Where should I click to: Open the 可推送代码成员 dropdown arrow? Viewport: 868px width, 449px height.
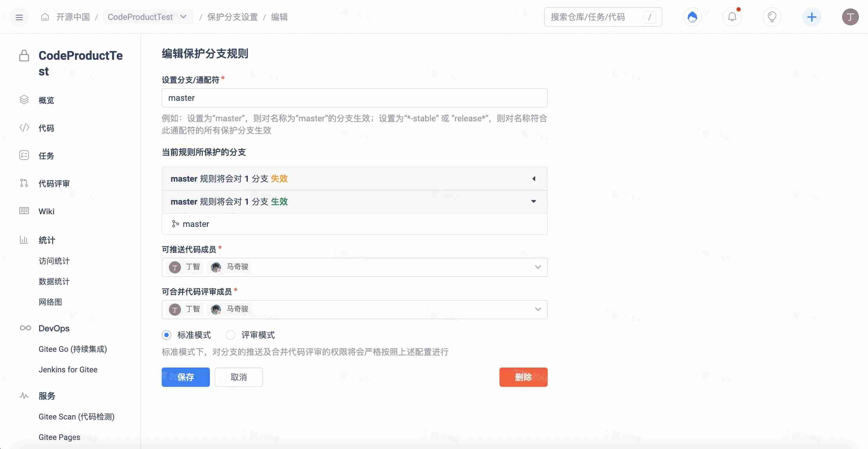point(538,267)
